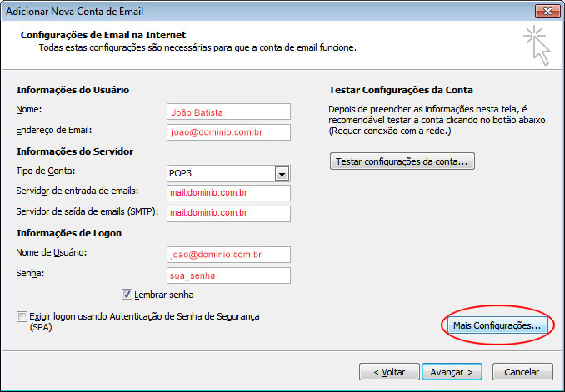Click the Informações do Servidor heading
Image resolution: width=565 pixels, height=392 pixels.
[75, 151]
